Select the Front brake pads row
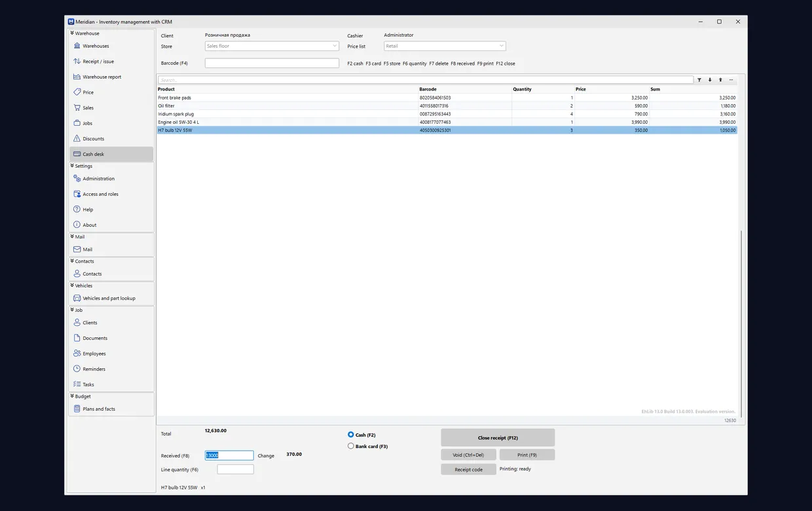The image size is (812, 511). click(447, 98)
